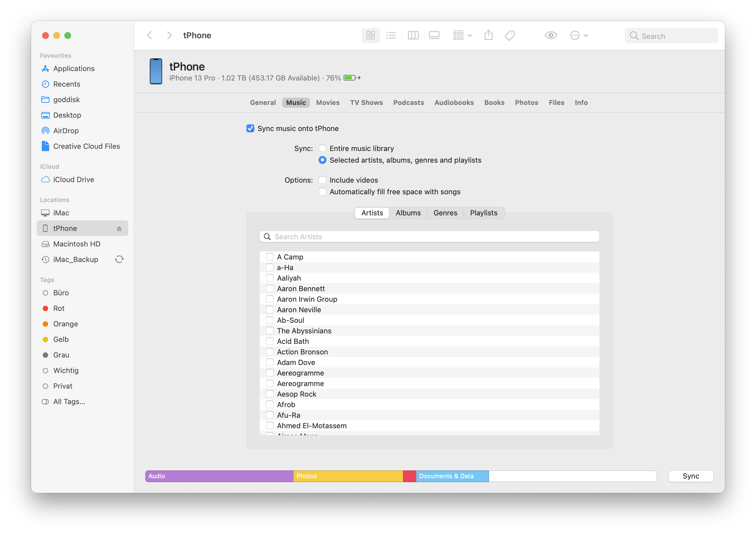Eject the tPhone device
Image resolution: width=756 pixels, height=534 pixels.
click(119, 228)
